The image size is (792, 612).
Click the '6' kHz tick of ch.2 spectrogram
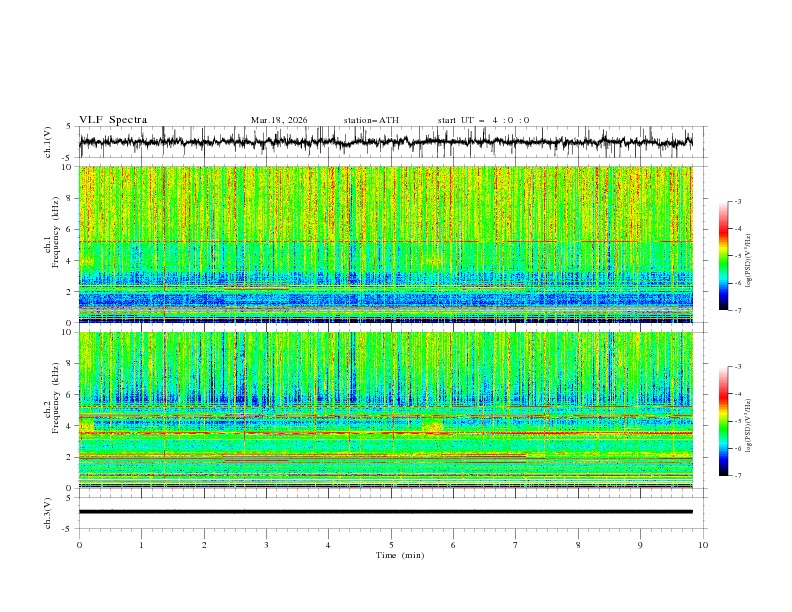tap(70, 395)
